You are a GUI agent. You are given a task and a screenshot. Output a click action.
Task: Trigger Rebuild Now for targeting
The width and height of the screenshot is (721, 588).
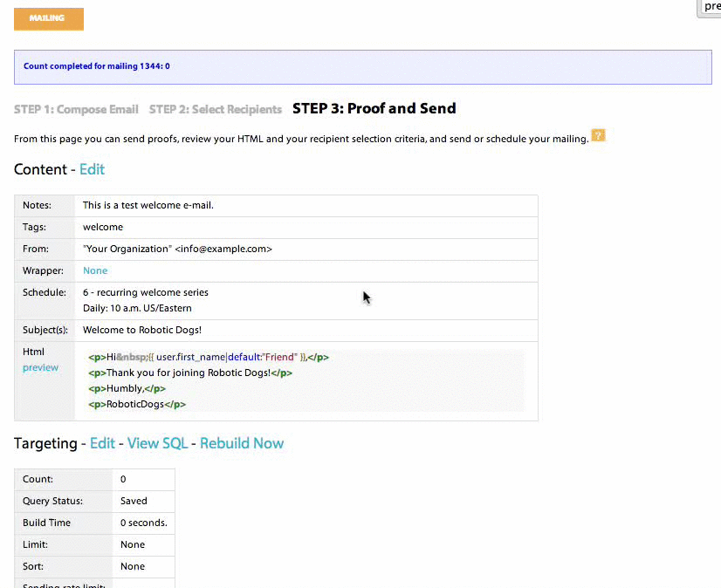coord(242,443)
